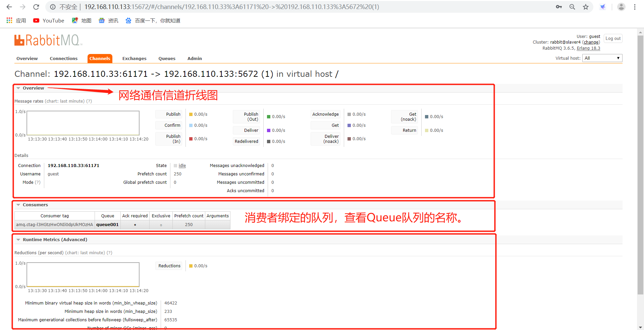Open the YouTube bookmark
This screenshot has width=644, height=330.
coord(49,20)
